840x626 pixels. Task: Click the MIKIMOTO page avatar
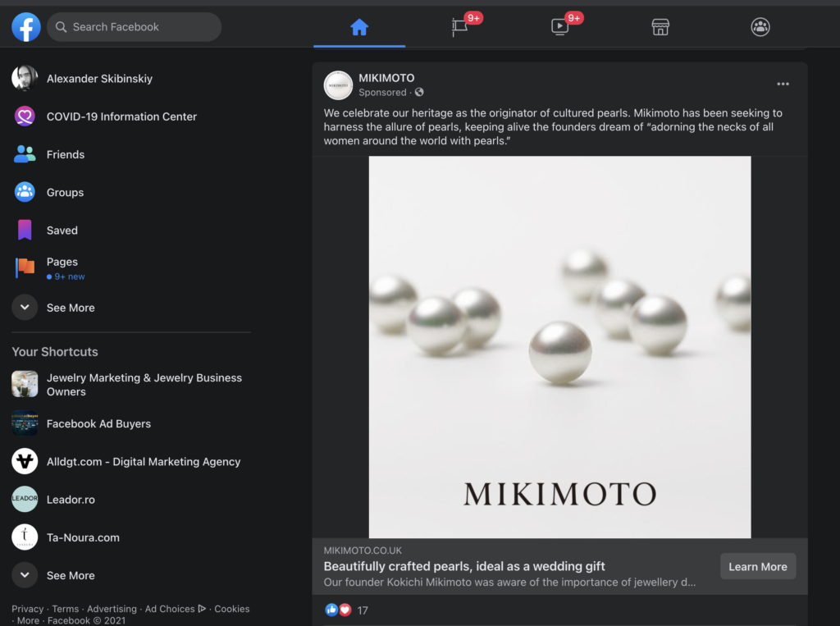click(x=338, y=85)
